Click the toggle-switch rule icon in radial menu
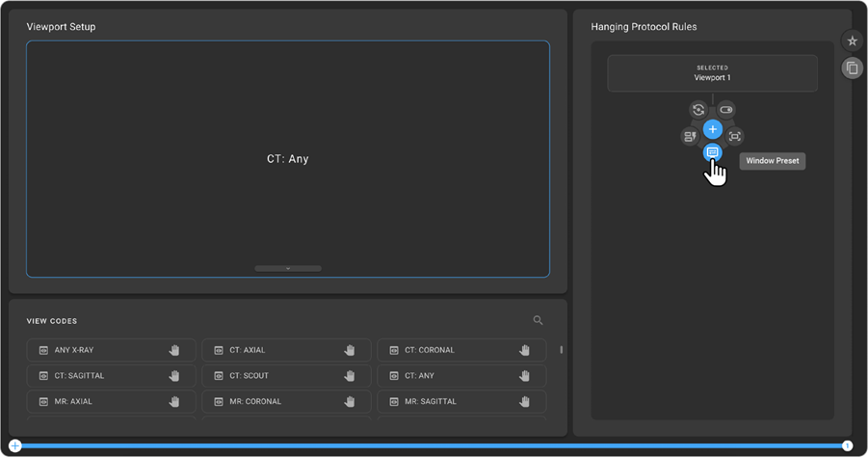Viewport: 868px width, 457px height. (x=726, y=110)
